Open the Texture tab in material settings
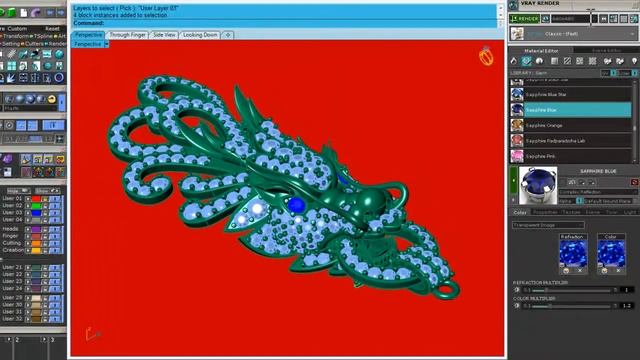Viewport: 640px width, 360px height. tap(571, 212)
